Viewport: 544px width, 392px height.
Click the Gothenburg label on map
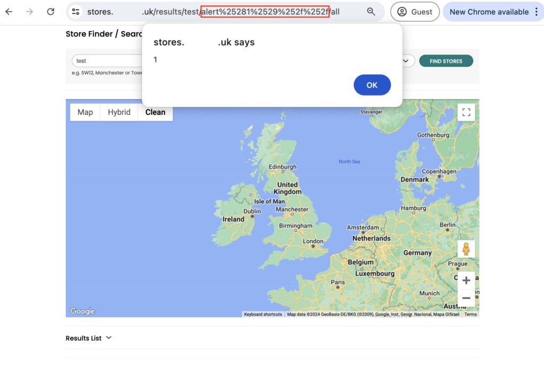(x=433, y=135)
